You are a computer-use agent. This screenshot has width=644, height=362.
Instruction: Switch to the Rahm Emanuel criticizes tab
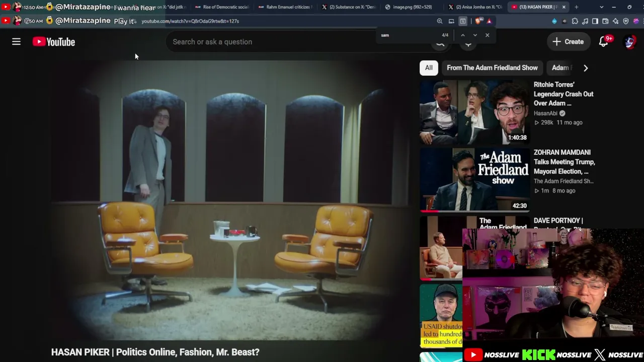click(286, 7)
